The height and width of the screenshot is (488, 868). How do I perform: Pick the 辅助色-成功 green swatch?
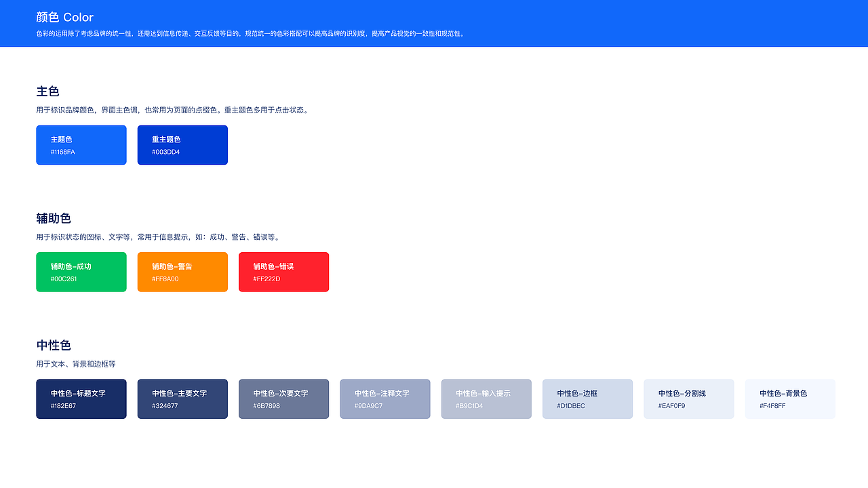(x=81, y=272)
